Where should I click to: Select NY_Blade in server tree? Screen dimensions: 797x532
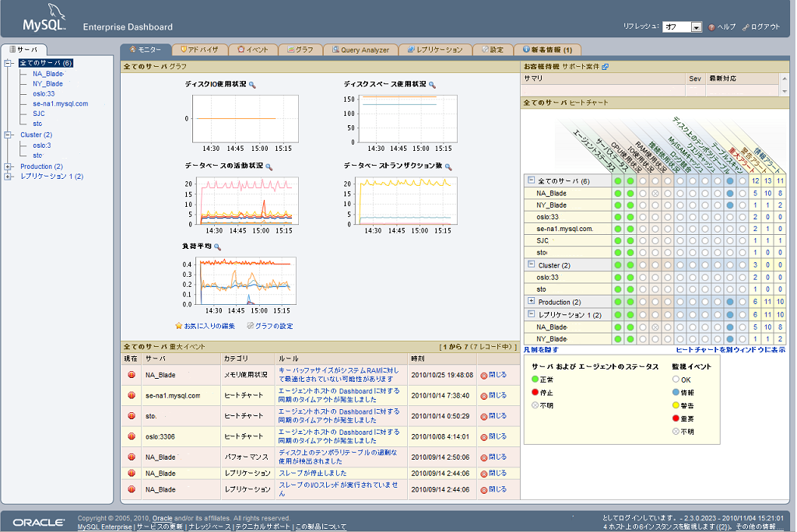pyautogui.click(x=47, y=84)
